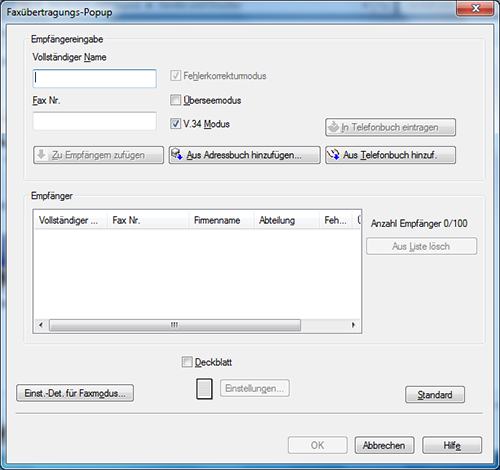Viewport: 500px width, 470px height.
Task: Open Hilfe for this dialog
Action: click(452, 445)
